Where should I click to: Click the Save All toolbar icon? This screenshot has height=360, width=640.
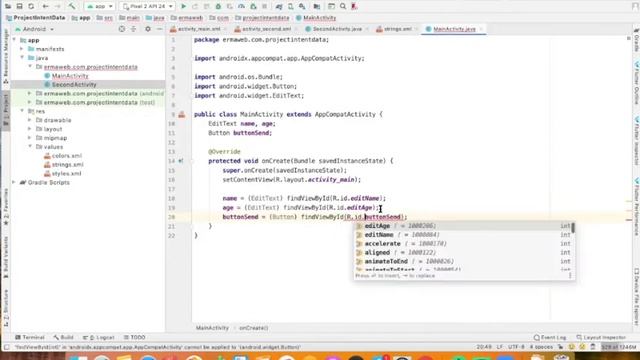pyautogui.click(x=20, y=6)
